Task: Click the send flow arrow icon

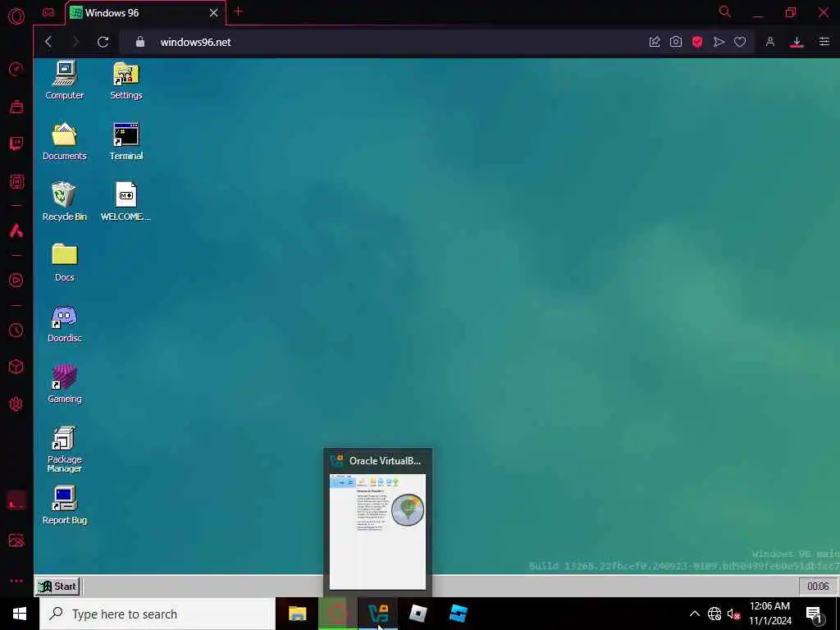Action: click(x=719, y=42)
